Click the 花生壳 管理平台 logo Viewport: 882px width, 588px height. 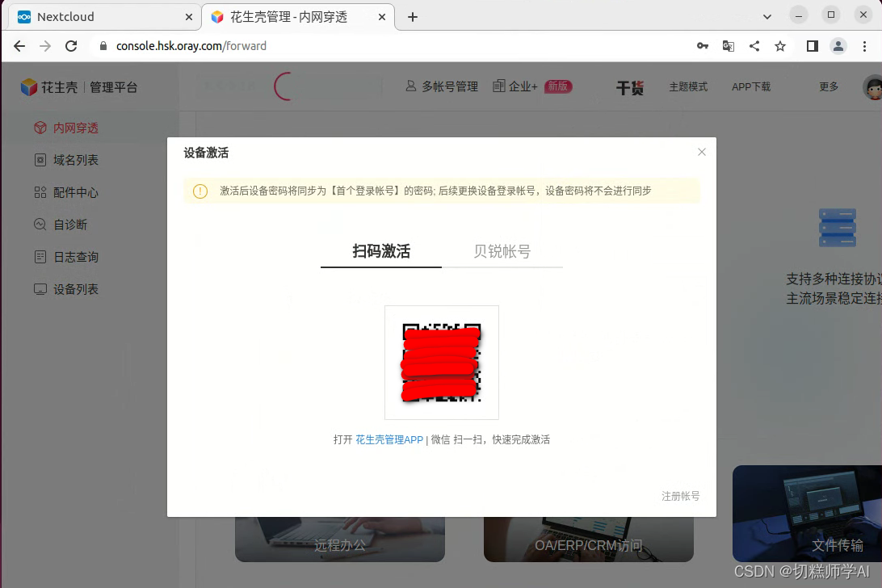coord(79,87)
